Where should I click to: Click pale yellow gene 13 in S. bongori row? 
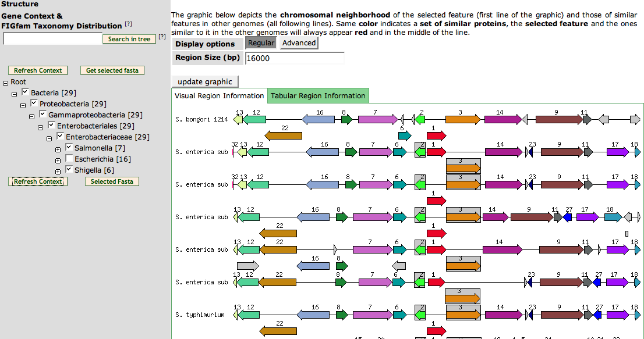tap(238, 120)
